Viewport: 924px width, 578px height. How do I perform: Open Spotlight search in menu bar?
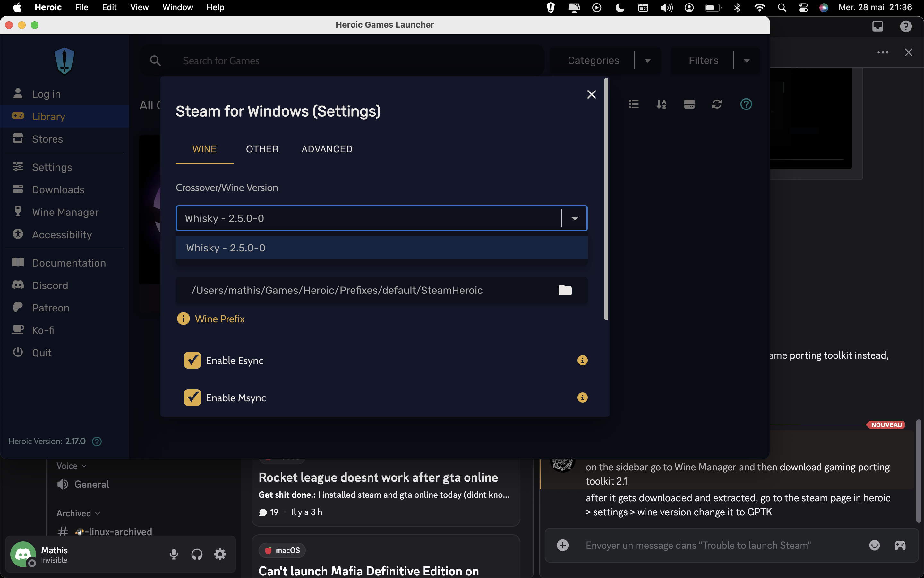[782, 7]
